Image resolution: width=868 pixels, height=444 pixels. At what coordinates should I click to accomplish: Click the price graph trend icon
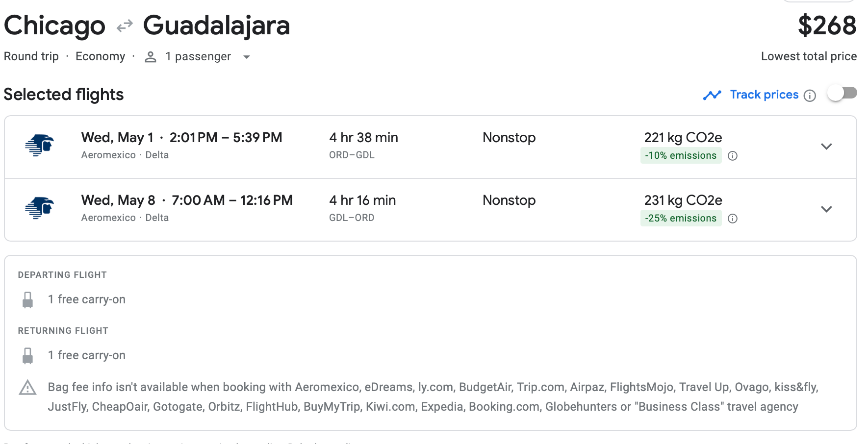point(712,95)
